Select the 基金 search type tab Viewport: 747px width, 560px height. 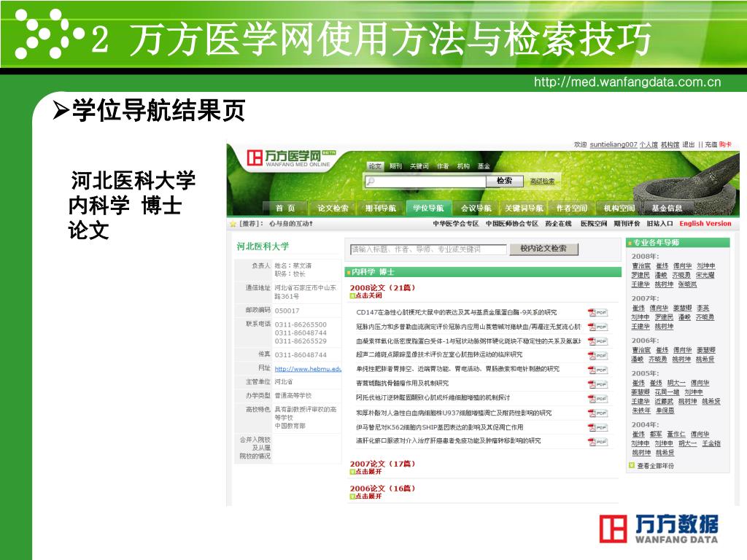click(x=484, y=166)
